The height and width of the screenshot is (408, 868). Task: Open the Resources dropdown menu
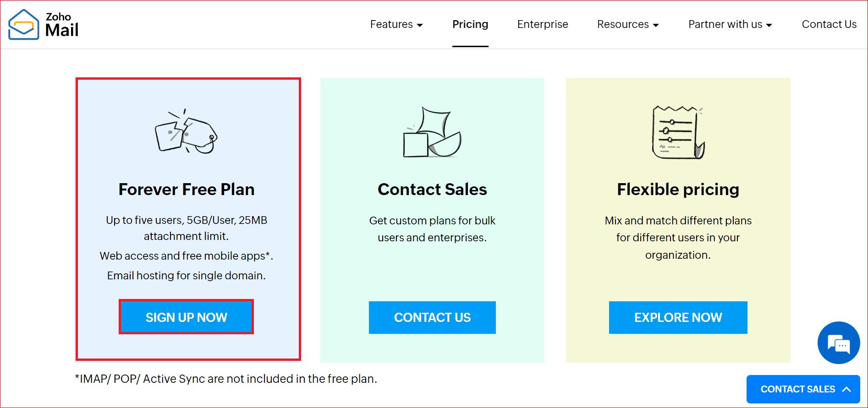click(627, 24)
